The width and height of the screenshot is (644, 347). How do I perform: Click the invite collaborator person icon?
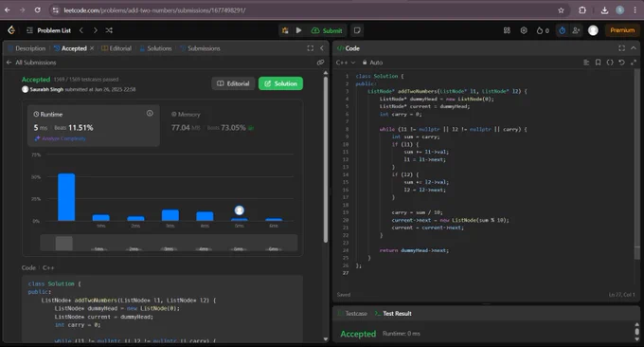pyautogui.click(x=576, y=30)
